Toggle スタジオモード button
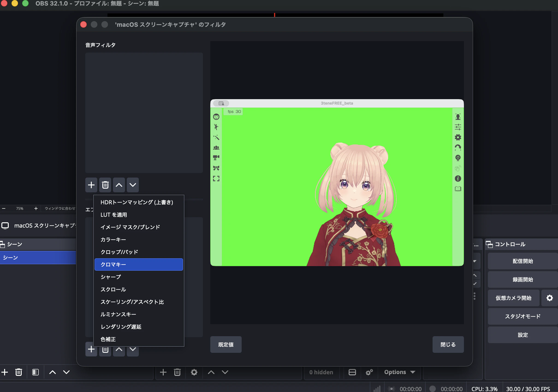Viewport: 558px width, 392px height. (522, 316)
